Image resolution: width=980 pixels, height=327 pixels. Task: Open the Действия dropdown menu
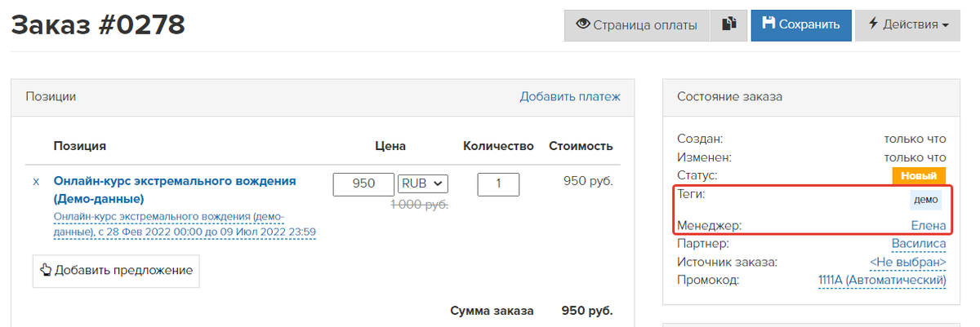907,24
